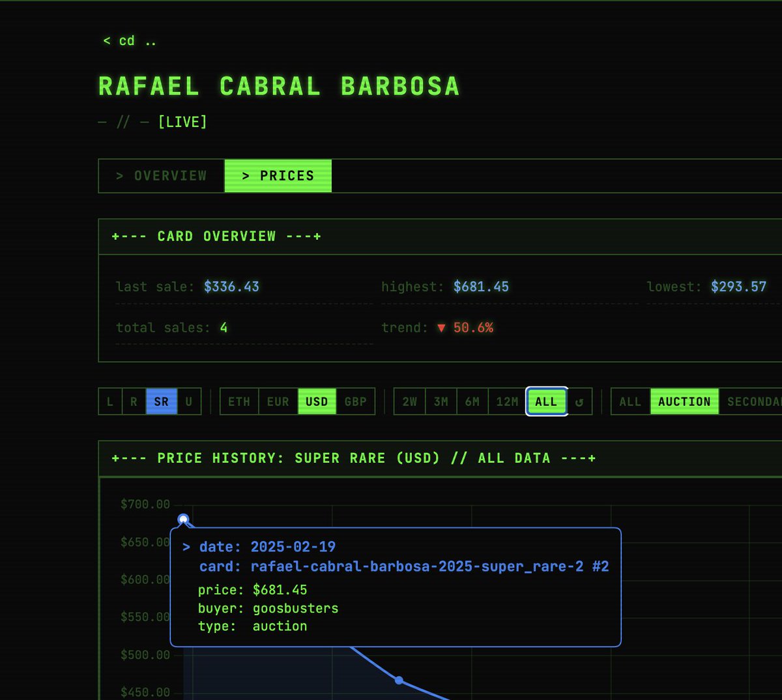Click the second chart data point
This screenshot has height=700, width=782.
coord(399,680)
